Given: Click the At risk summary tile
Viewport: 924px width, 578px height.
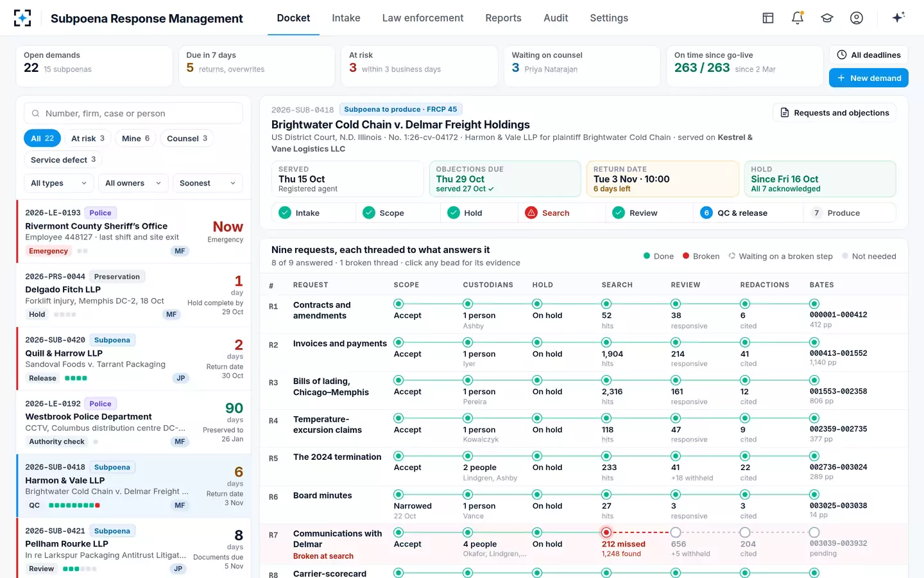Looking at the screenshot, I should [419, 66].
